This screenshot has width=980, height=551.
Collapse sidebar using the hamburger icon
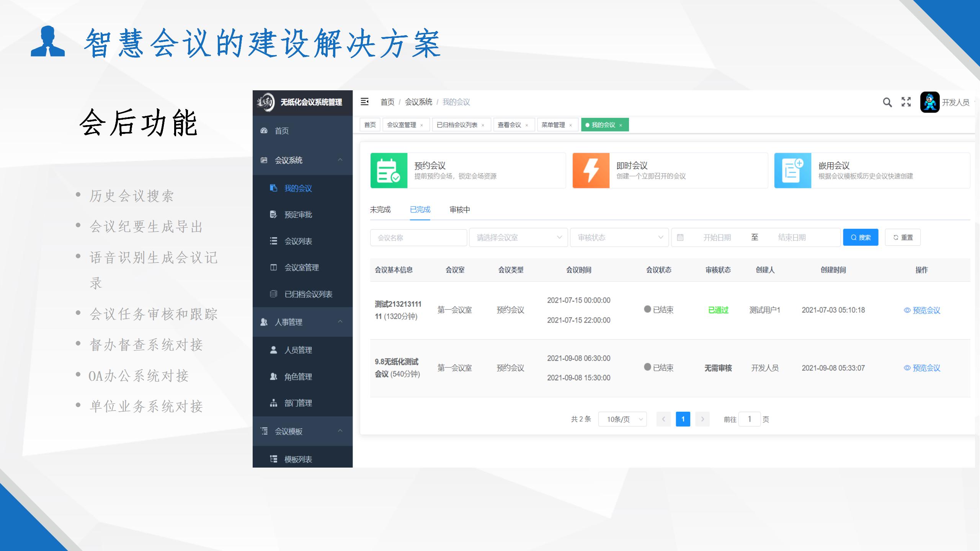364,101
